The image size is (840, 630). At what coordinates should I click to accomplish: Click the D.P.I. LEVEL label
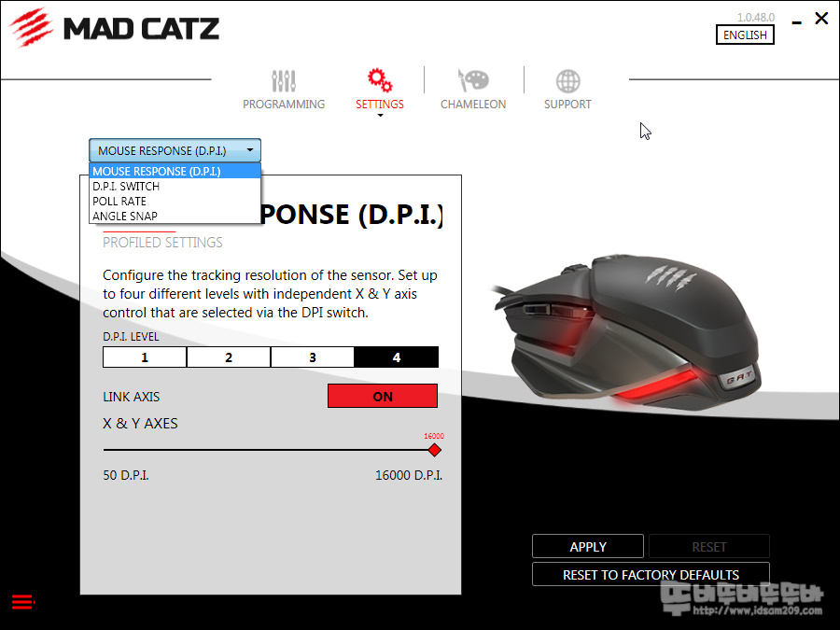coord(131,336)
